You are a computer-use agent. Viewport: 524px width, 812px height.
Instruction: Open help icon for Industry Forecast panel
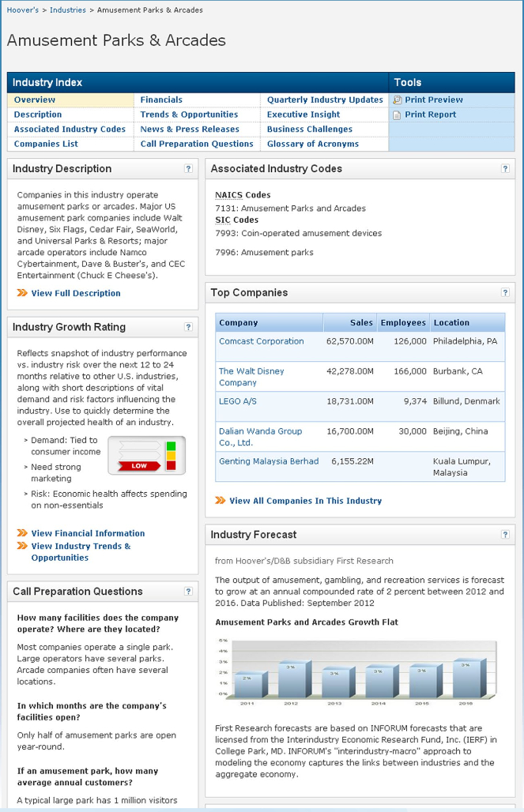pyautogui.click(x=505, y=535)
